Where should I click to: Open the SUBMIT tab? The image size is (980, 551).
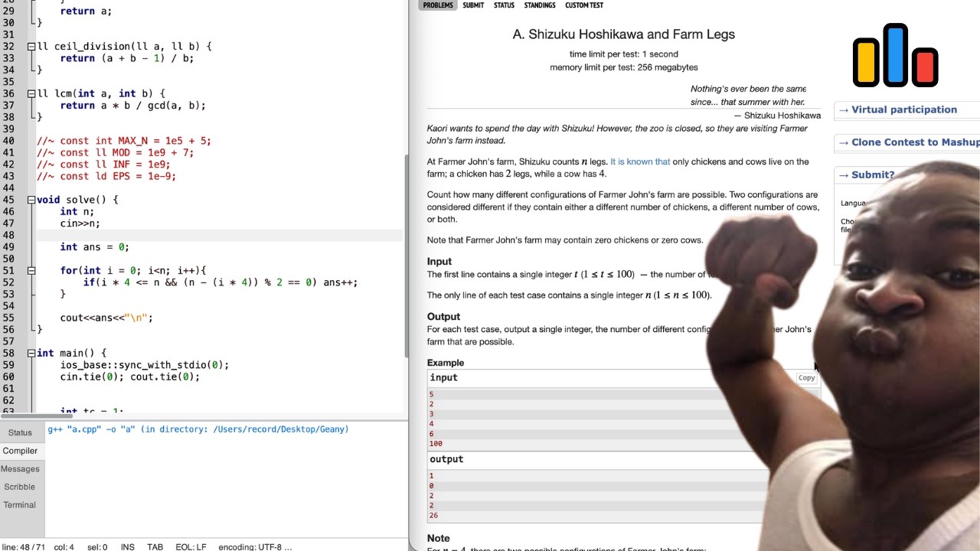click(x=473, y=5)
